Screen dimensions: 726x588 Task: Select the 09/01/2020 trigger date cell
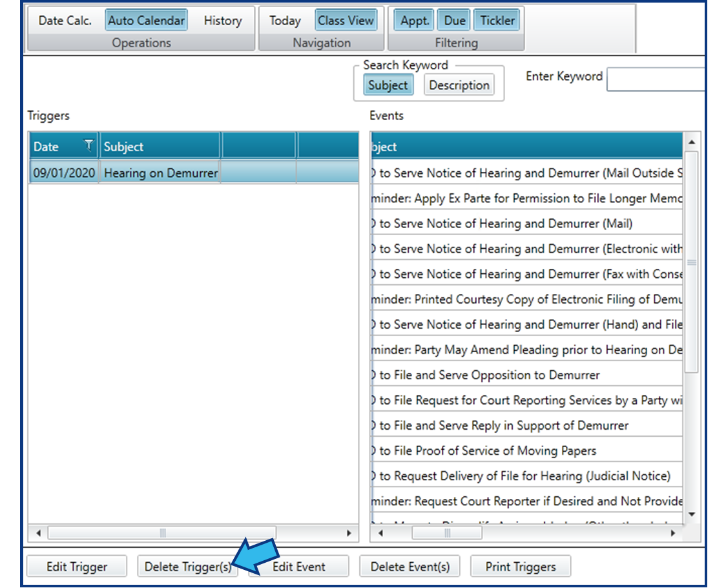coord(64,173)
